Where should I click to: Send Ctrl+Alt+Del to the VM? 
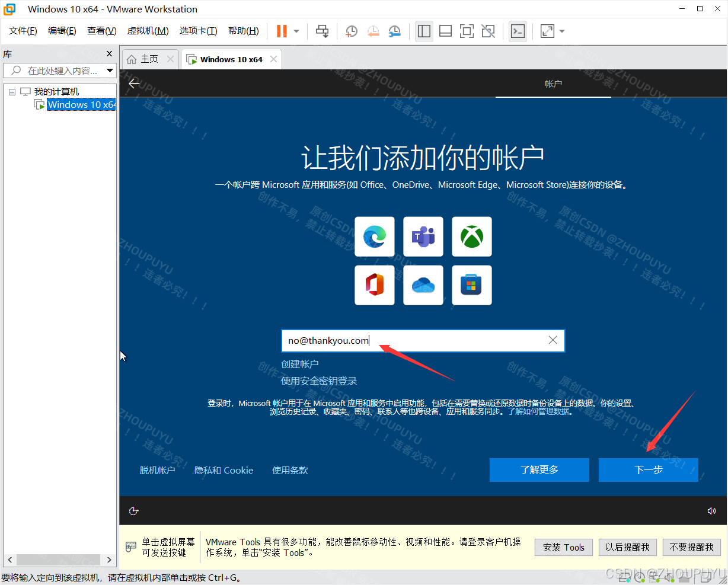(322, 31)
